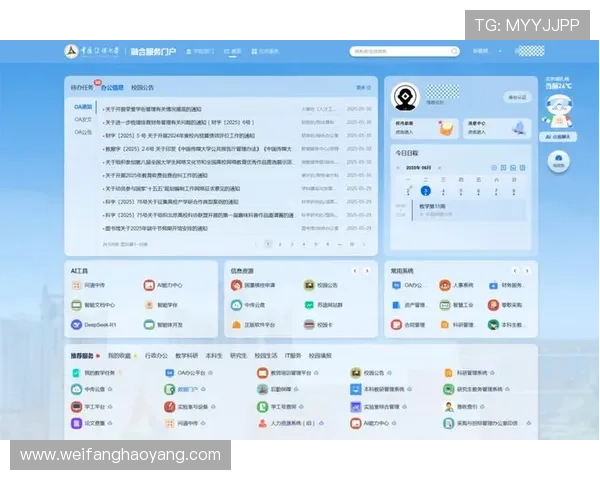
Task: Toggle favorite star beside 科研管理系统
Action: pyautogui.click(x=492, y=372)
